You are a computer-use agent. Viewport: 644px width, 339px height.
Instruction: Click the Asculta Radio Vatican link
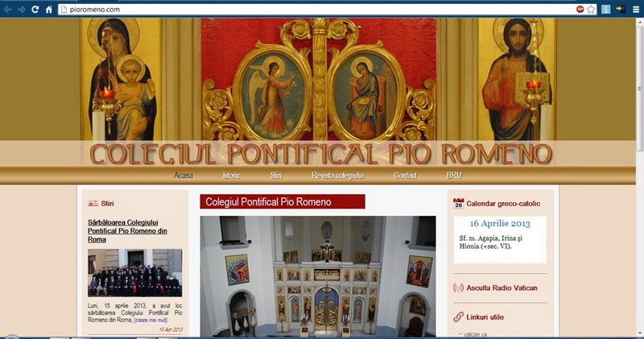502,288
